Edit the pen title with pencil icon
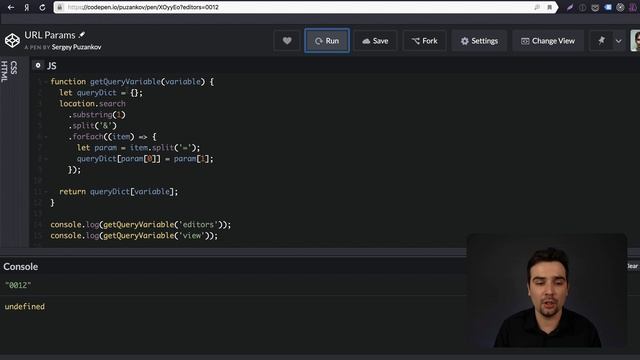 82,35
